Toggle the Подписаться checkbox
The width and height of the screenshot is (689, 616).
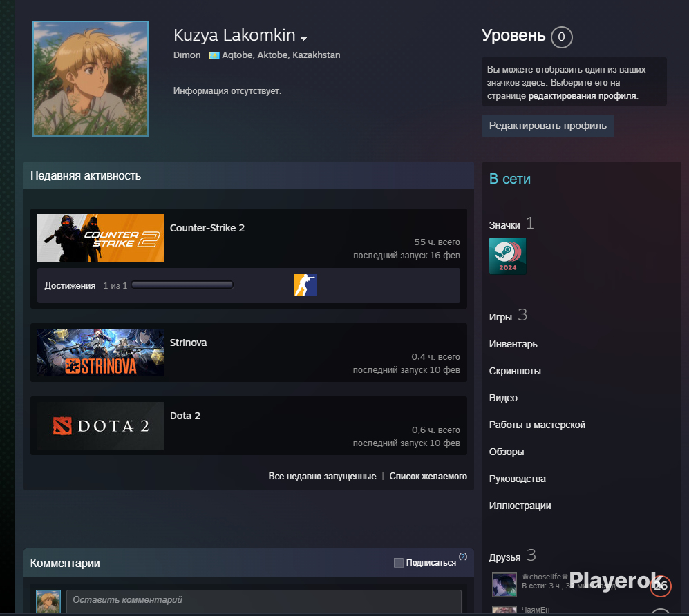(399, 563)
